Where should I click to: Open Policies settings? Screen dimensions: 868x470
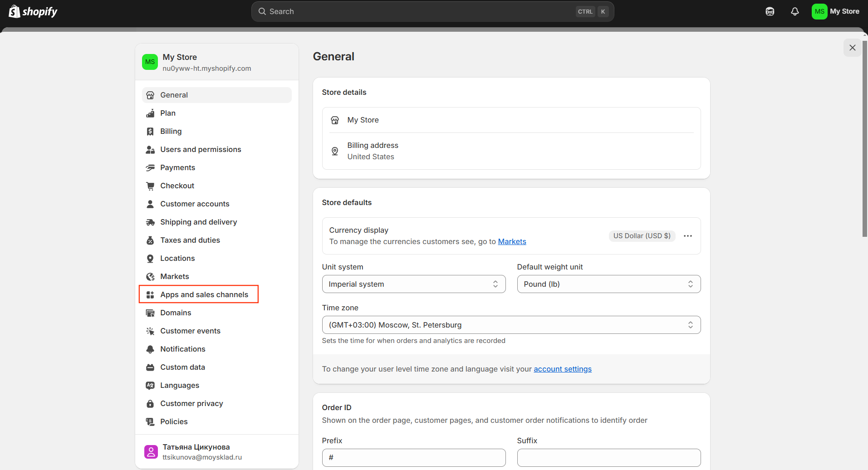tap(217, 421)
